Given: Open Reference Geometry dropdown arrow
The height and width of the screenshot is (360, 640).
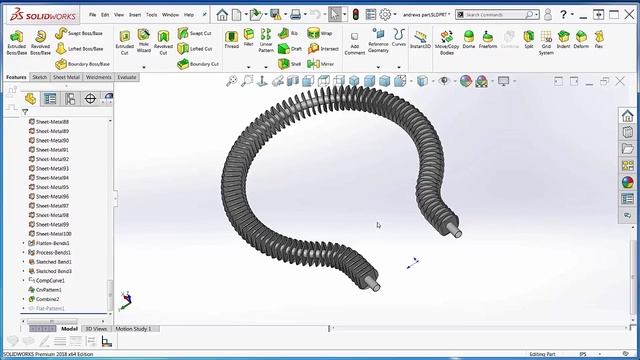Looking at the screenshot, I should coord(378,67).
